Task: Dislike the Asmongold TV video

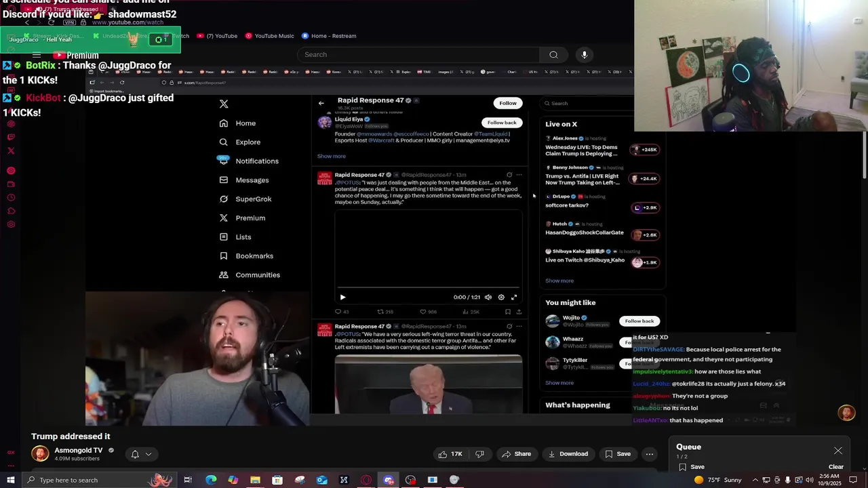Action: [x=479, y=454]
